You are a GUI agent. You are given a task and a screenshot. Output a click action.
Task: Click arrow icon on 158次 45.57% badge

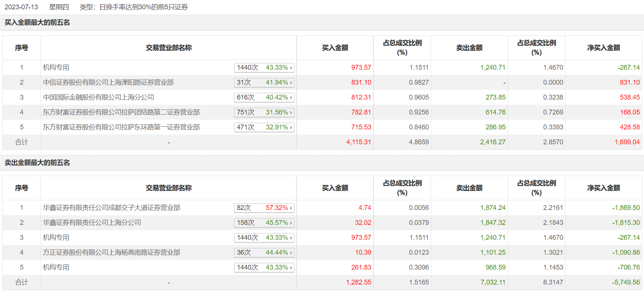coord(291,223)
